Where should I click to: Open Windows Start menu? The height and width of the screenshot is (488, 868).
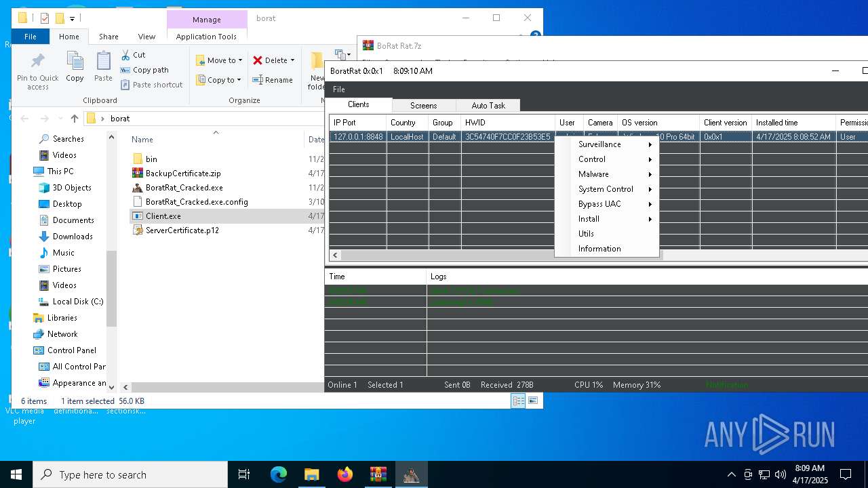tap(16, 474)
